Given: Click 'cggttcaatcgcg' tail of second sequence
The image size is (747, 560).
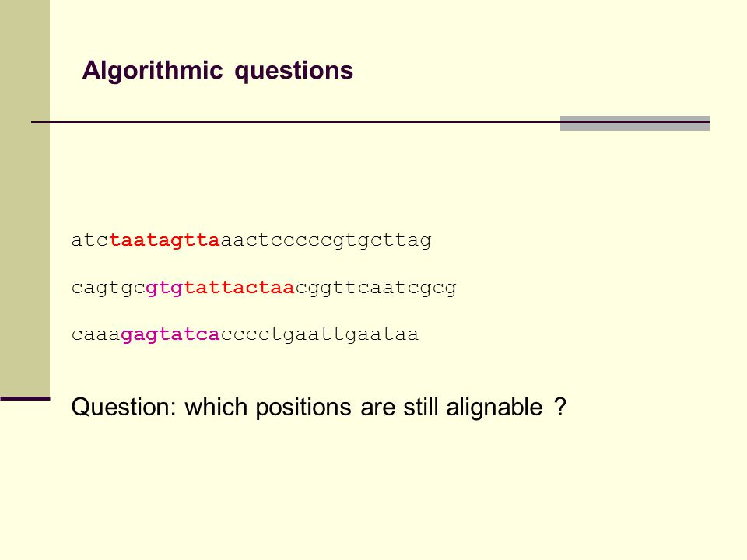Looking at the screenshot, I should tap(375, 288).
